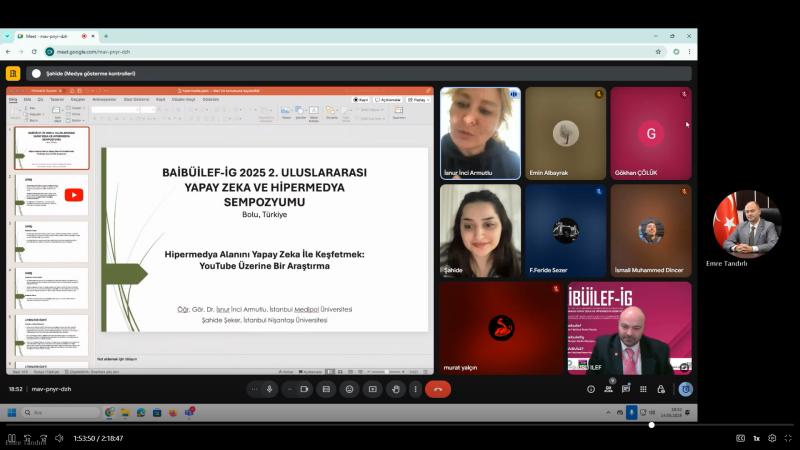Image resolution: width=800 pixels, height=450 pixels.
Task: Select the Giriş ribbon tab in PowerPoint
Action: coord(13,99)
